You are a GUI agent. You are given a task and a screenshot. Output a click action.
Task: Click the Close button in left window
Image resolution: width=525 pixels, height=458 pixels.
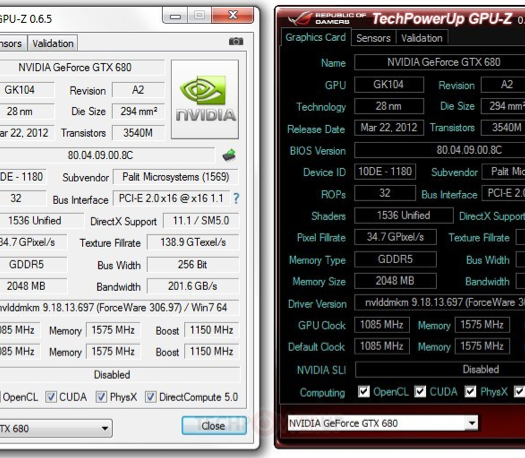(214, 426)
